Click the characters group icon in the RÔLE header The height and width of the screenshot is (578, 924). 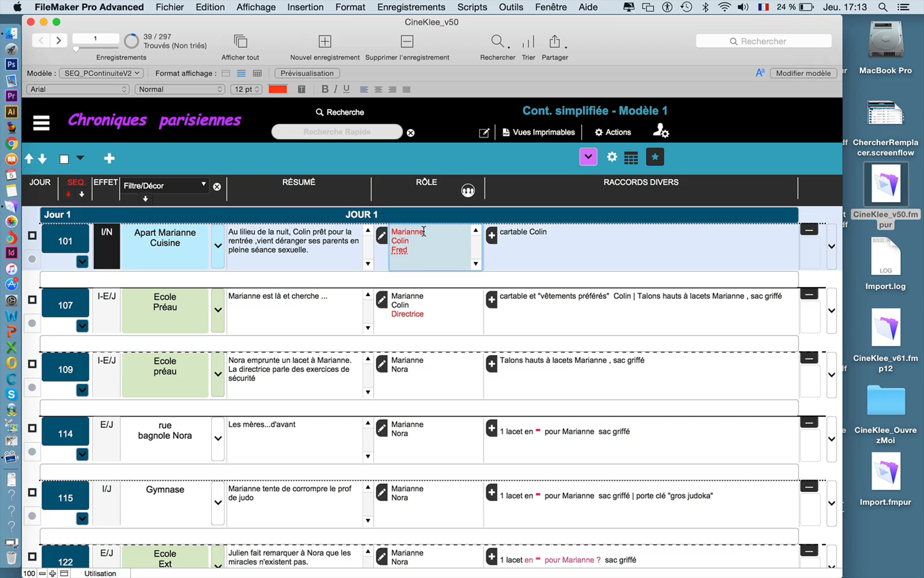click(468, 190)
